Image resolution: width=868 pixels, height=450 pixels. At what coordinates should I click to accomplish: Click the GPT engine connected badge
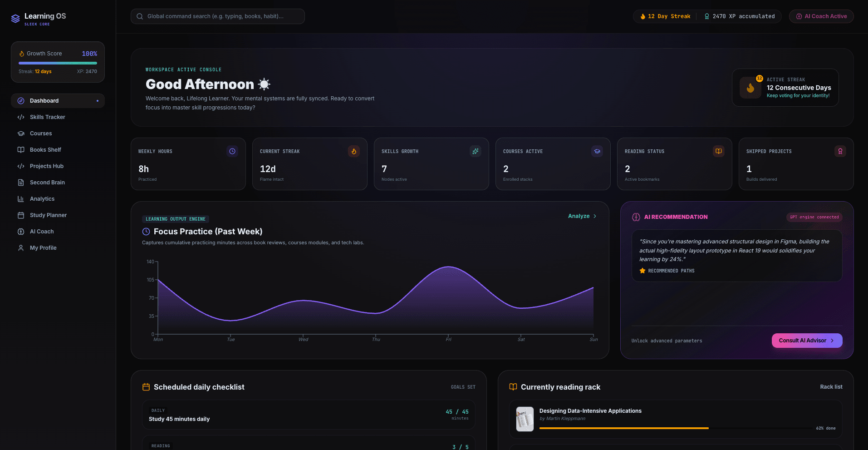(x=814, y=217)
